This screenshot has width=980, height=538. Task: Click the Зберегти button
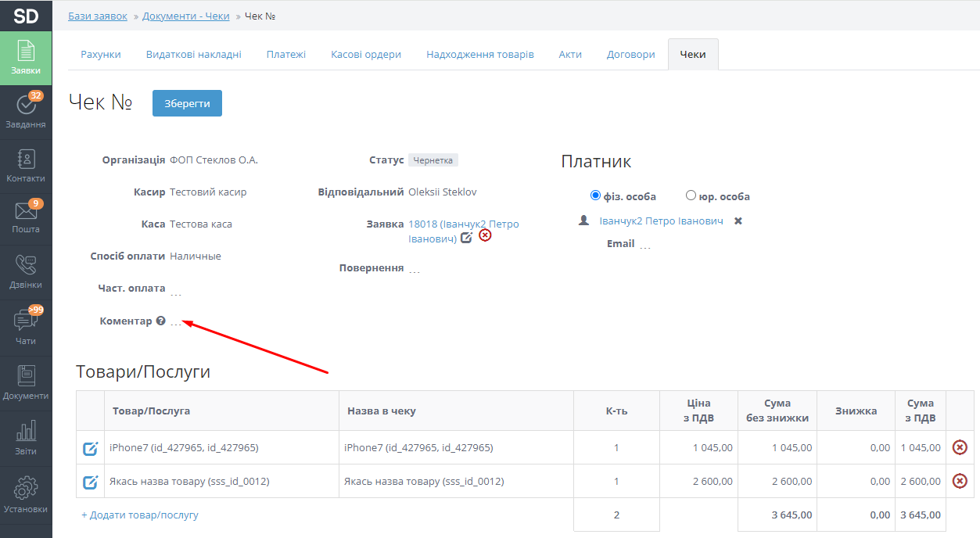point(187,103)
